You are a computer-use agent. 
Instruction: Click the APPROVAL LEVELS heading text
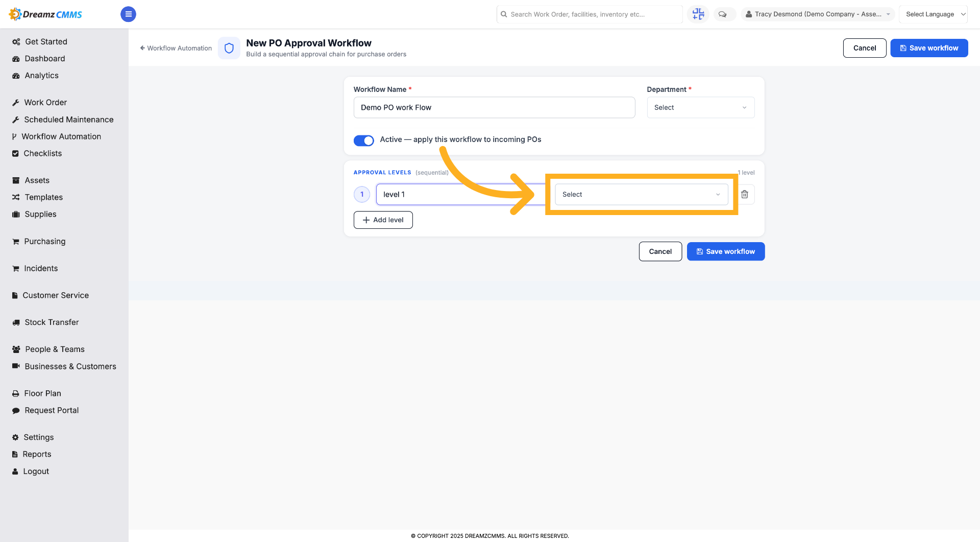point(382,173)
